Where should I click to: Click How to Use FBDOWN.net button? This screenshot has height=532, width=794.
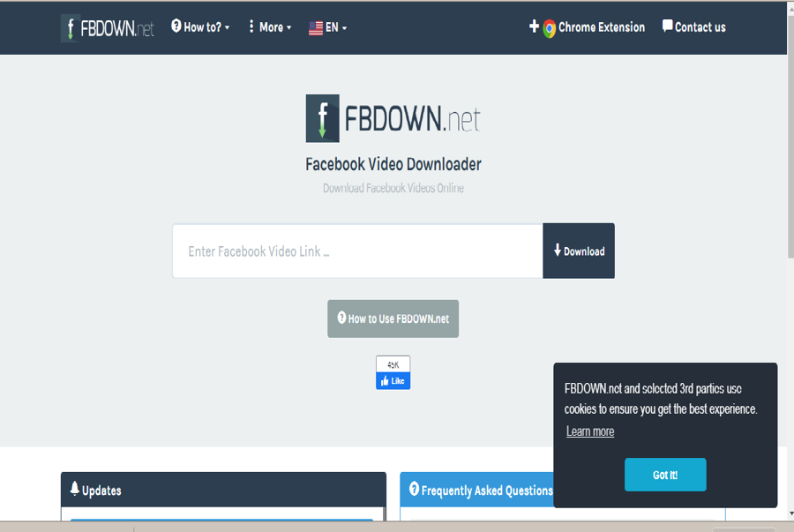click(393, 318)
